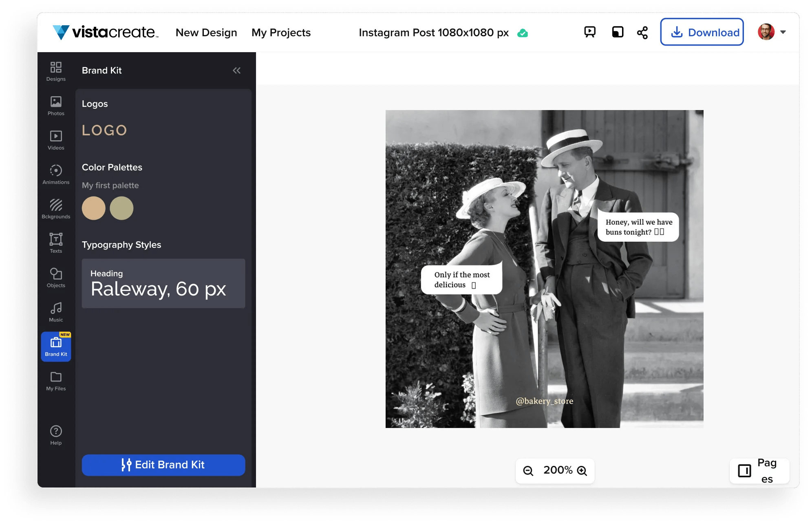Click the Download button
This screenshot has width=812, height=525.
[x=702, y=32]
